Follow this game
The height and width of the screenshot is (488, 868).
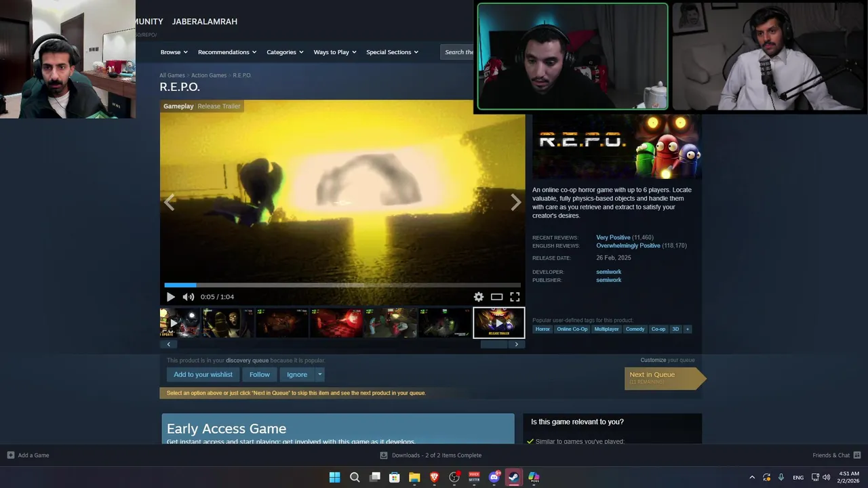[x=259, y=375]
